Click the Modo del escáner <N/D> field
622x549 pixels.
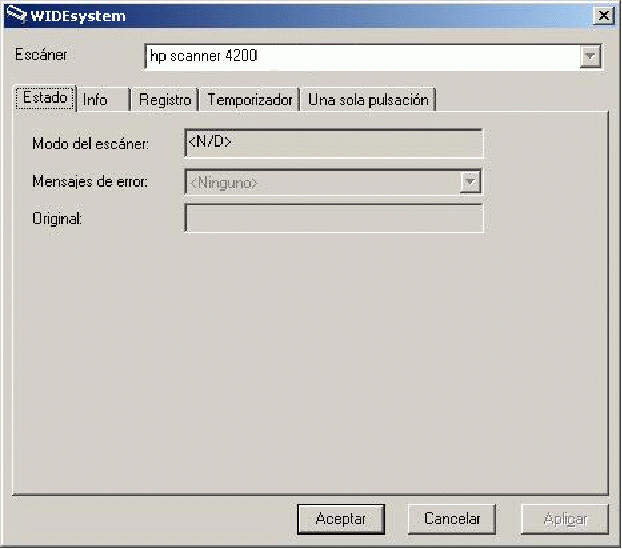[334, 143]
